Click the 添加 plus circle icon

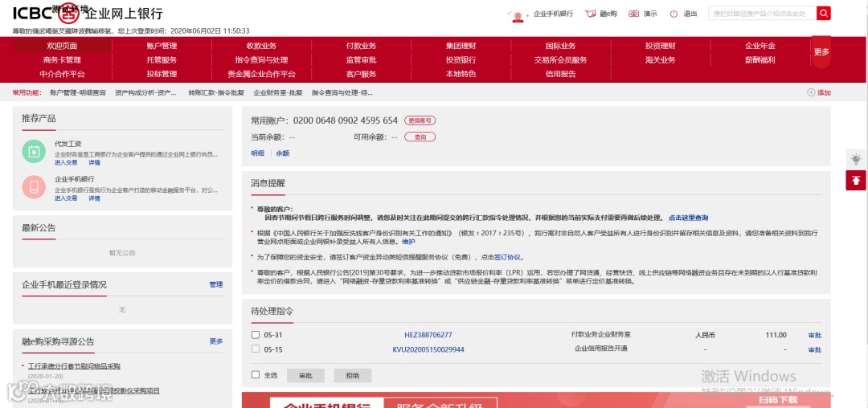[811, 92]
